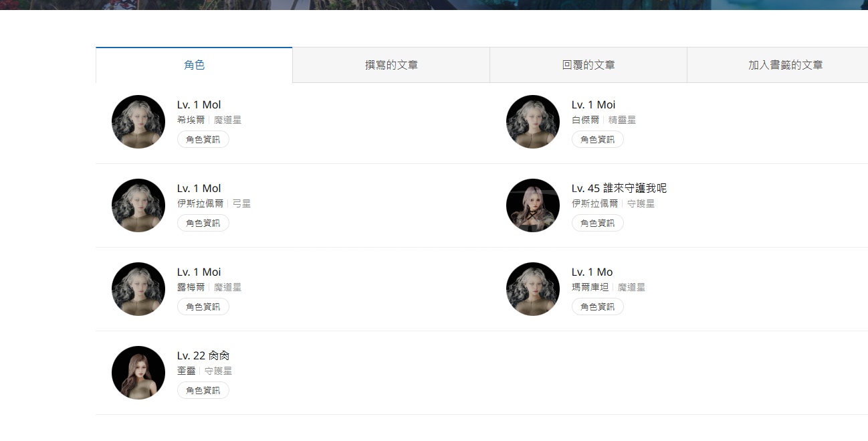Go to the 加入書籤的文章 tab
The height and width of the screenshot is (441, 868).
pyautogui.click(x=785, y=65)
